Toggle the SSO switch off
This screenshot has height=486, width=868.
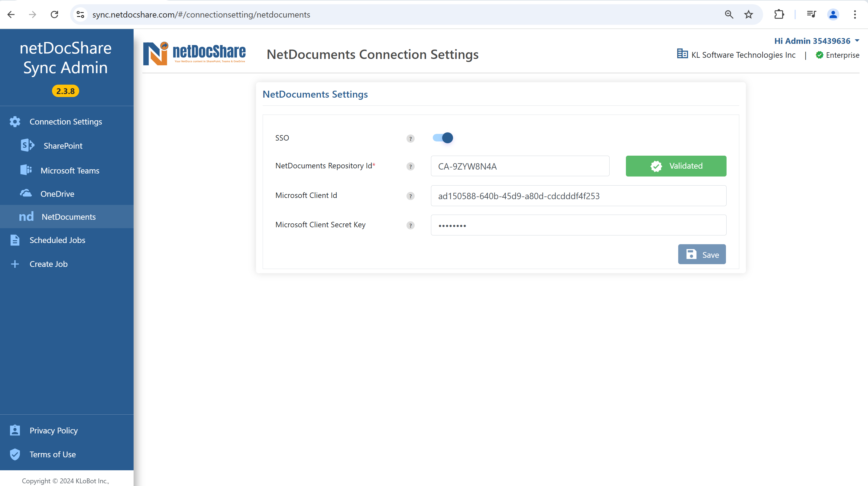(x=443, y=138)
